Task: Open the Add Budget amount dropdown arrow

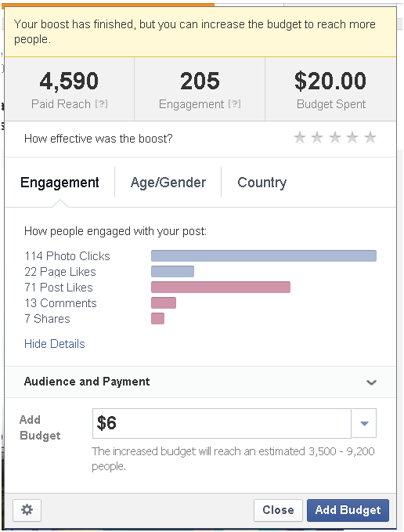Action: tap(364, 423)
